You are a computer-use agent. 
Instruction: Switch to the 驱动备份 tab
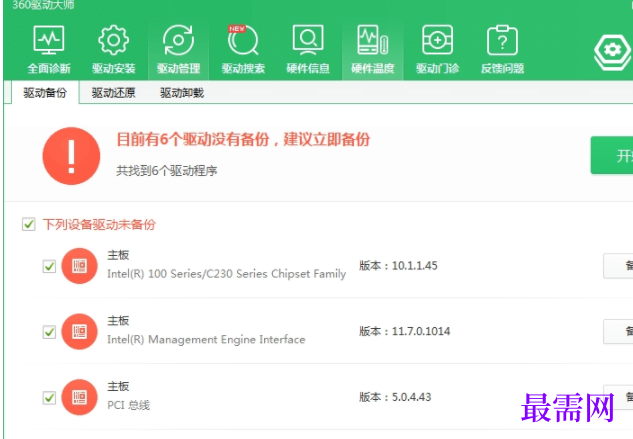[45, 93]
